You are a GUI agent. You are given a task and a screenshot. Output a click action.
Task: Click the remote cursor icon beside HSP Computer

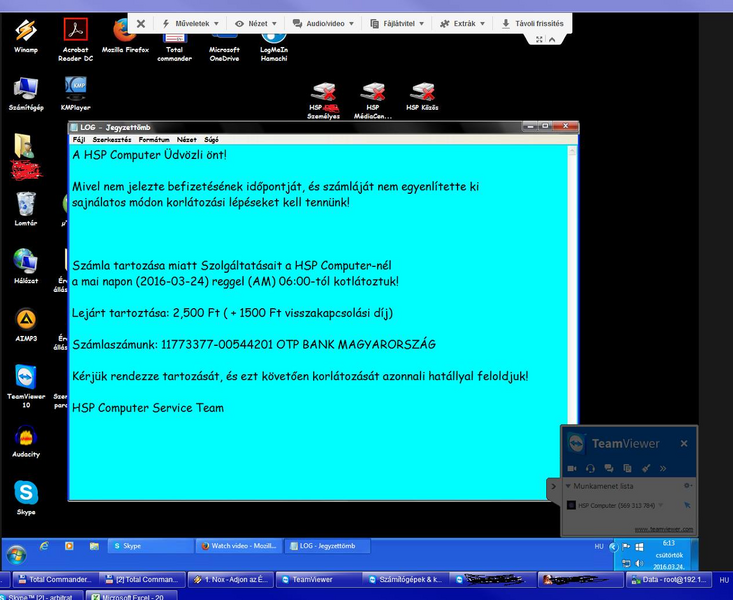[687, 505]
